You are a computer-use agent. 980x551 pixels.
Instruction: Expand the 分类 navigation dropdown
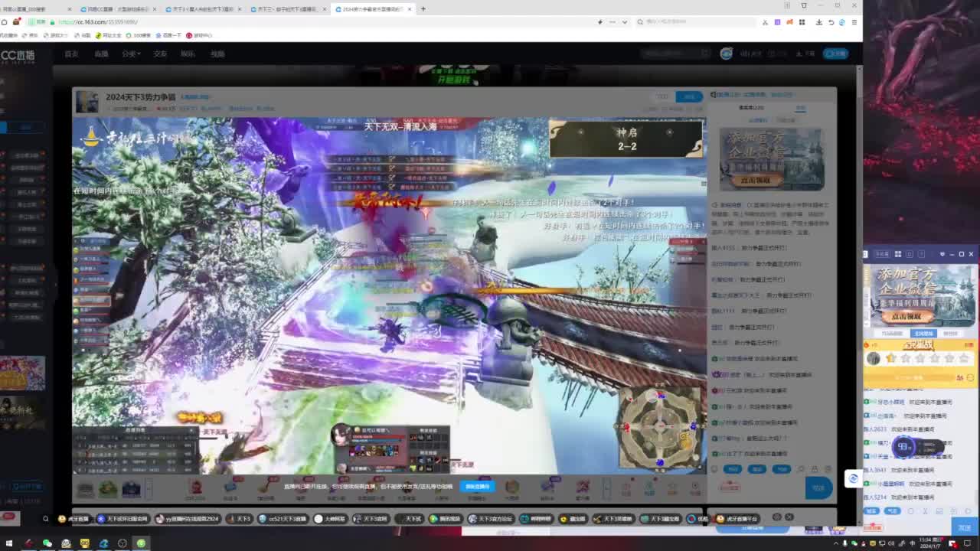point(130,54)
